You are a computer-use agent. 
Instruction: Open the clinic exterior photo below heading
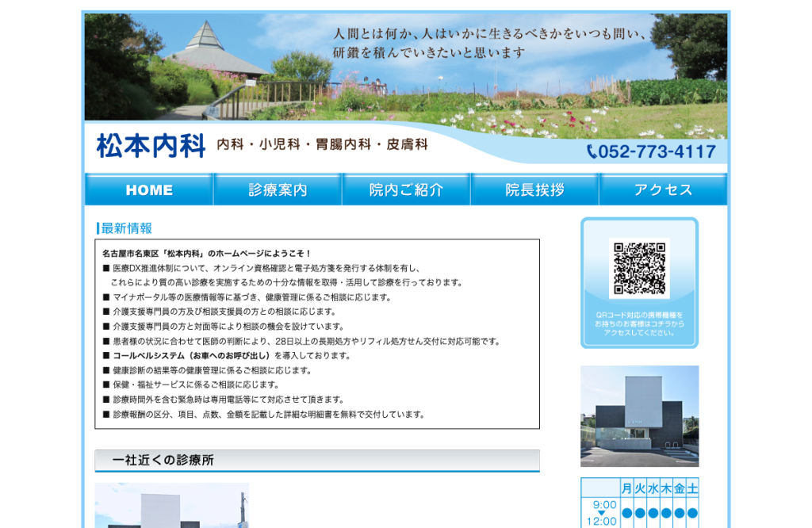pyautogui.click(x=172, y=505)
